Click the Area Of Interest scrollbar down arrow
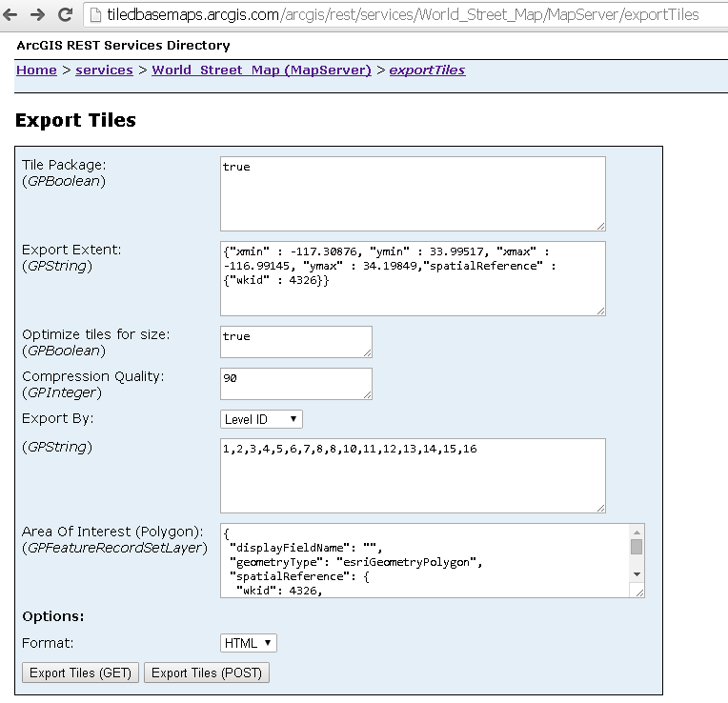The height and width of the screenshot is (703, 728). tap(637, 574)
